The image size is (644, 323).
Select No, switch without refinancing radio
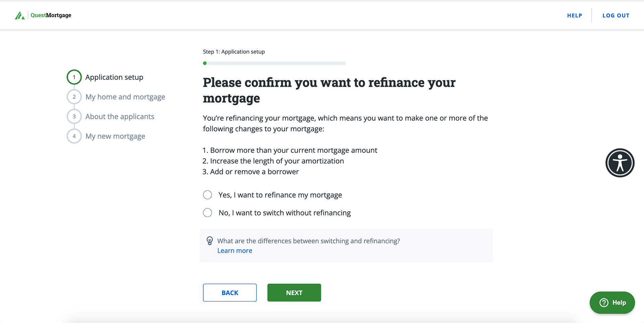point(208,213)
